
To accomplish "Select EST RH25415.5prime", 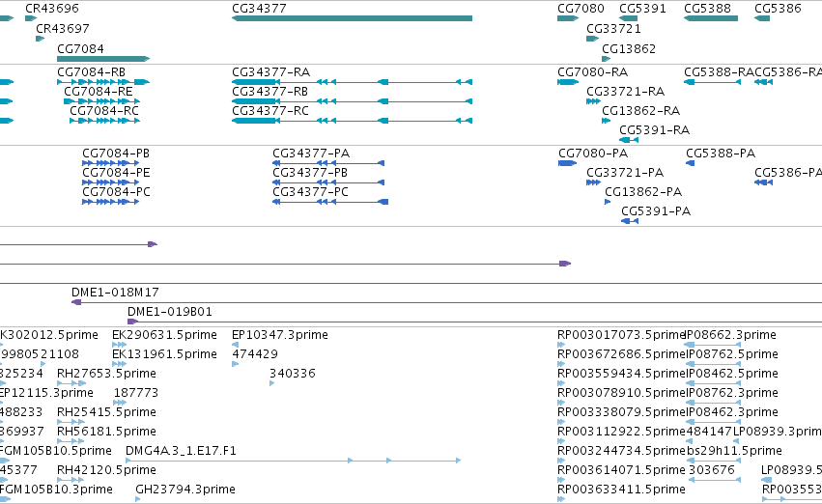I will (x=106, y=411).
